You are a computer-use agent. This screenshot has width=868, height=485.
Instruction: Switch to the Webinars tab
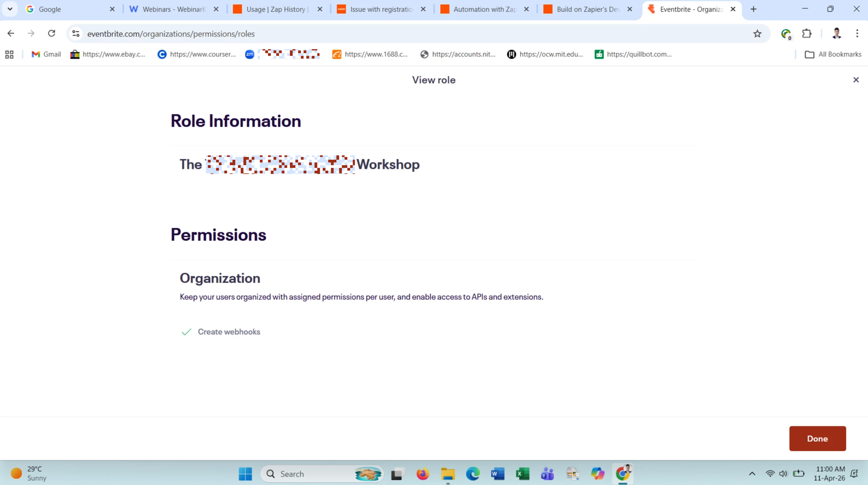[173, 9]
